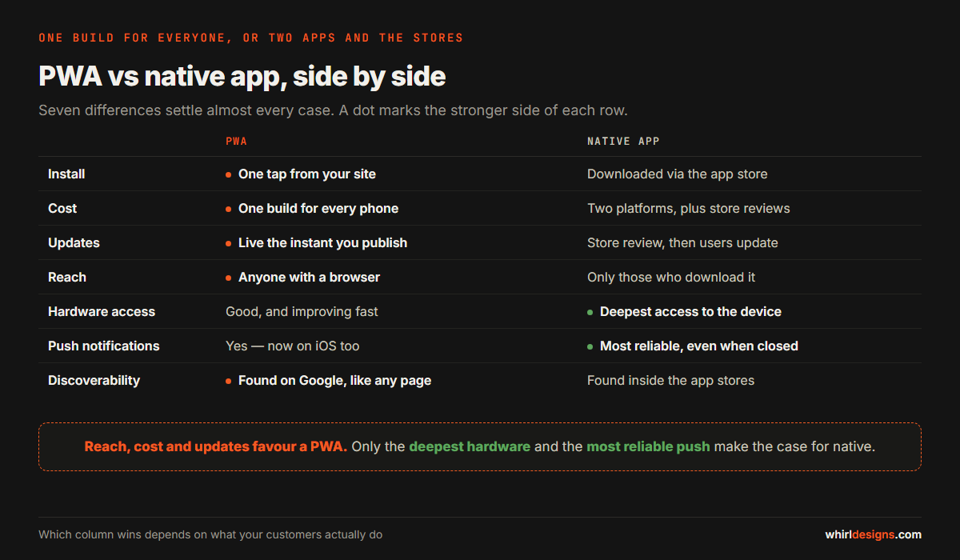Click the green dot beside 'Deepest access to the device'
960x560 pixels.
pos(590,312)
